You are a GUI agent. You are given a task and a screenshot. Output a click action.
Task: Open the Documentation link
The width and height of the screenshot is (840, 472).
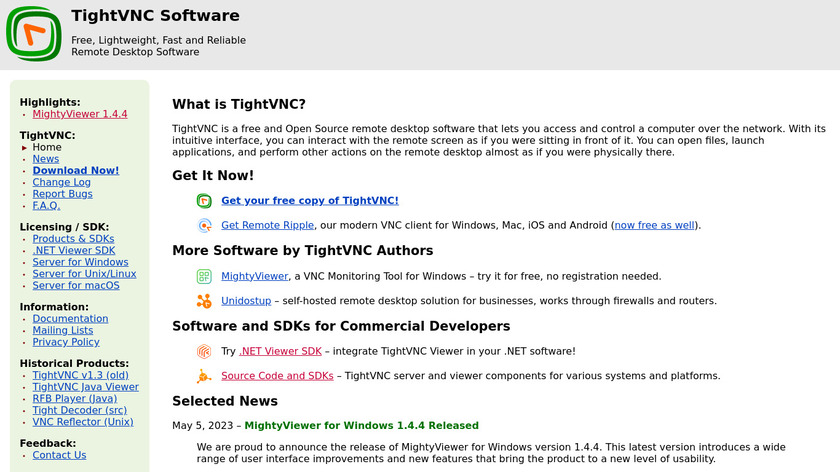coord(70,319)
